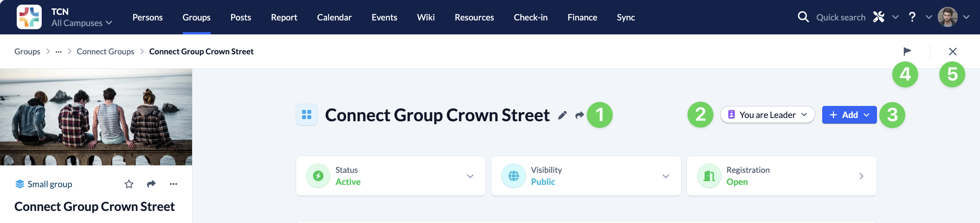Open the three-dots more menu in sidebar
The width and height of the screenshot is (980, 223).
click(x=174, y=184)
